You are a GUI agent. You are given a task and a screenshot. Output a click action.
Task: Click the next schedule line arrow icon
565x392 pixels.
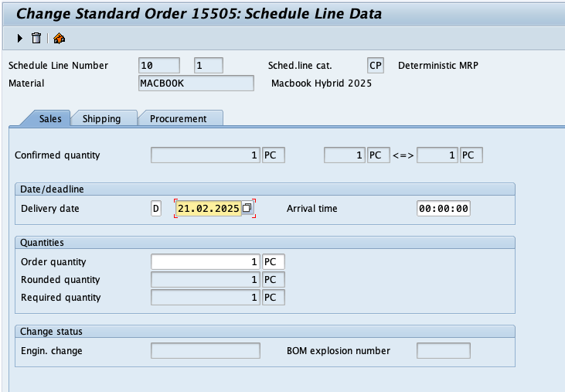click(20, 38)
